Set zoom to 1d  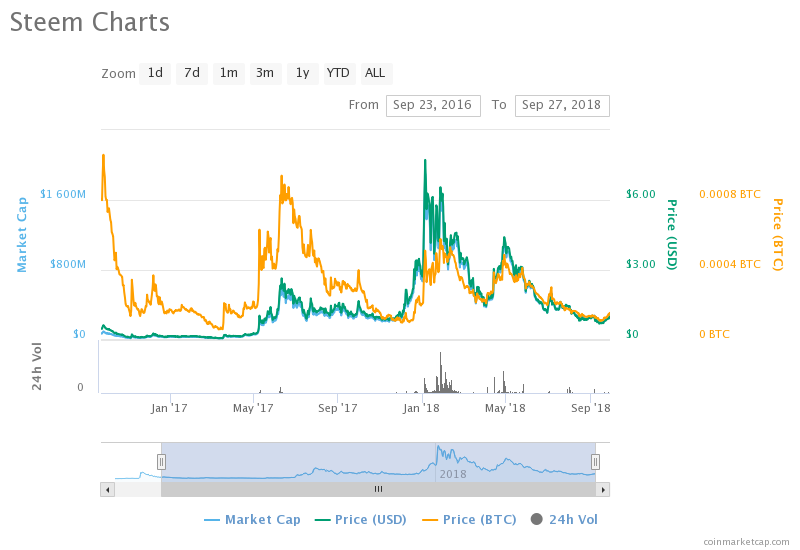pyautogui.click(x=155, y=73)
